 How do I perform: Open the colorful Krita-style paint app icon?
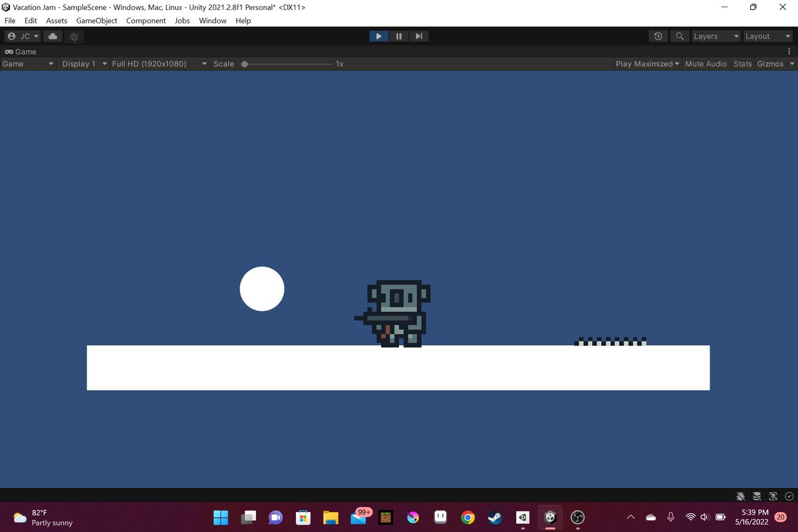tap(413, 517)
